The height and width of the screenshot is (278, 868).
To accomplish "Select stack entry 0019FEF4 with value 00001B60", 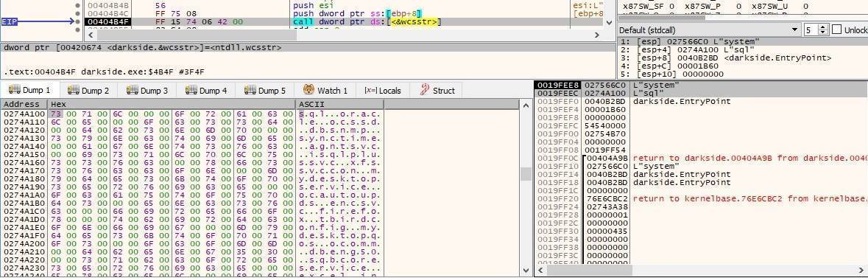I will tap(701, 109).
